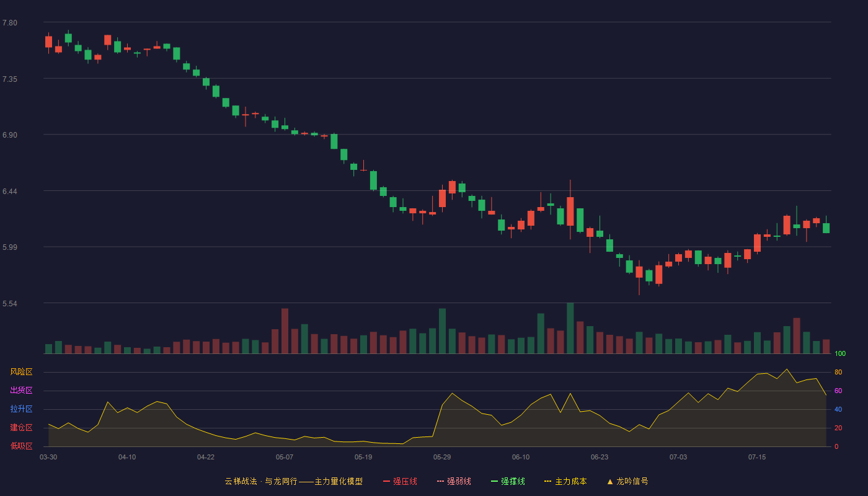The width and height of the screenshot is (868, 496).
Task: Toggle the 强弱线 dashed legend entry
Action: 454,481
